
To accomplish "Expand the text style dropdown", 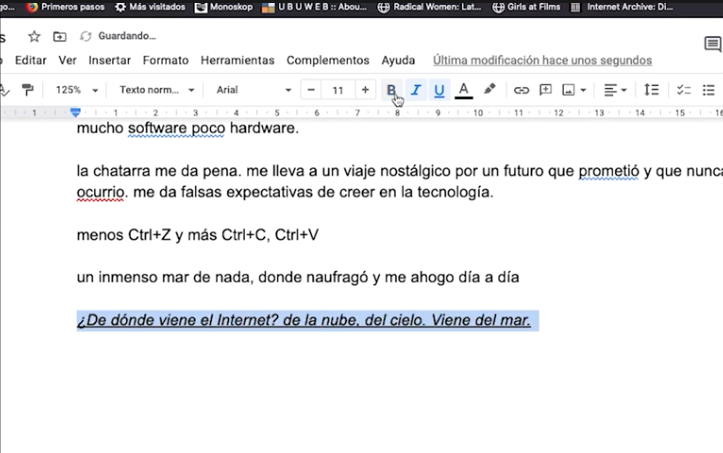I will [156, 90].
